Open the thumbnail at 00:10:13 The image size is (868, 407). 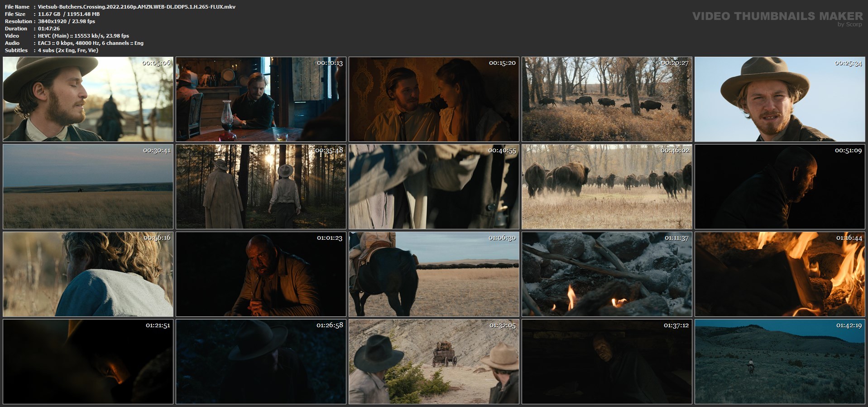coord(261,99)
